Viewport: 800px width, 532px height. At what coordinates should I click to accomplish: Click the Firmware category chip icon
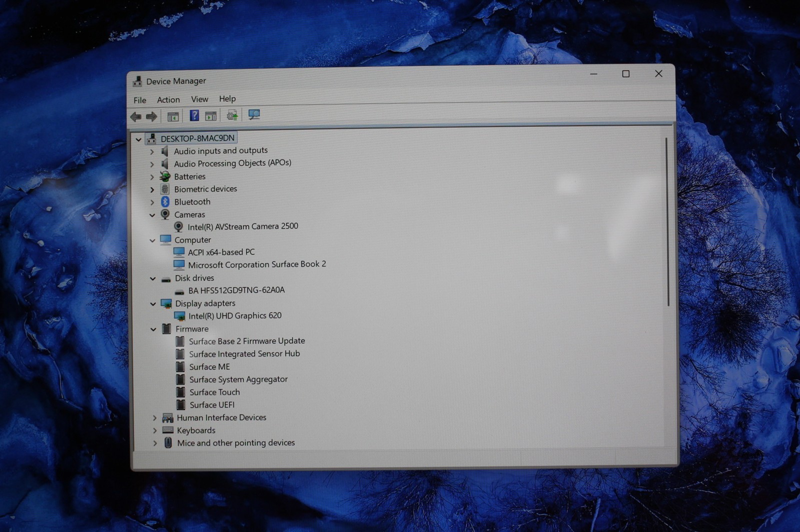(x=167, y=329)
